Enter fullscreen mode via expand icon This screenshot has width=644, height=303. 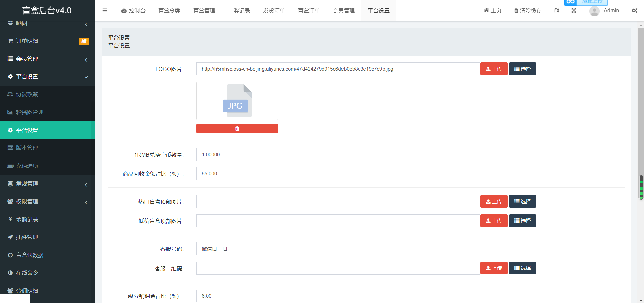[x=574, y=10]
